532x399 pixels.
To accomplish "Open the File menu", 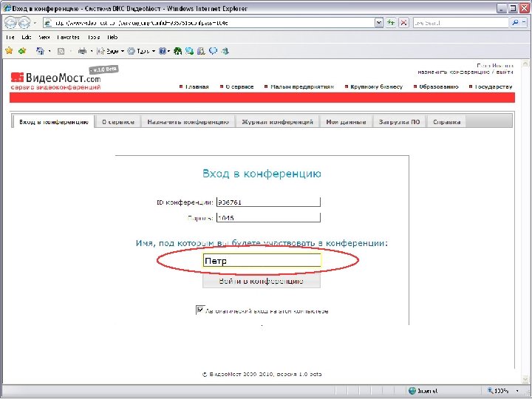I will click(10, 38).
